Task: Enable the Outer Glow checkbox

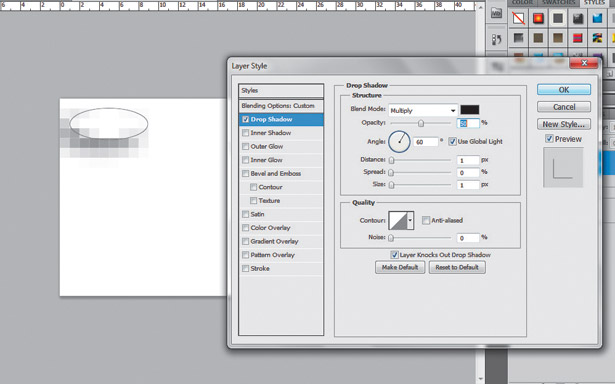Action: pos(246,146)
